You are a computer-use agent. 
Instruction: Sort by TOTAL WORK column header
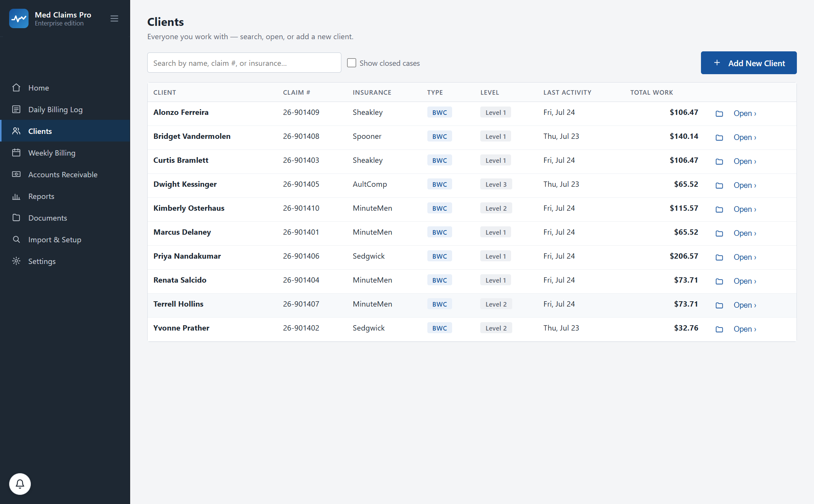651,92
